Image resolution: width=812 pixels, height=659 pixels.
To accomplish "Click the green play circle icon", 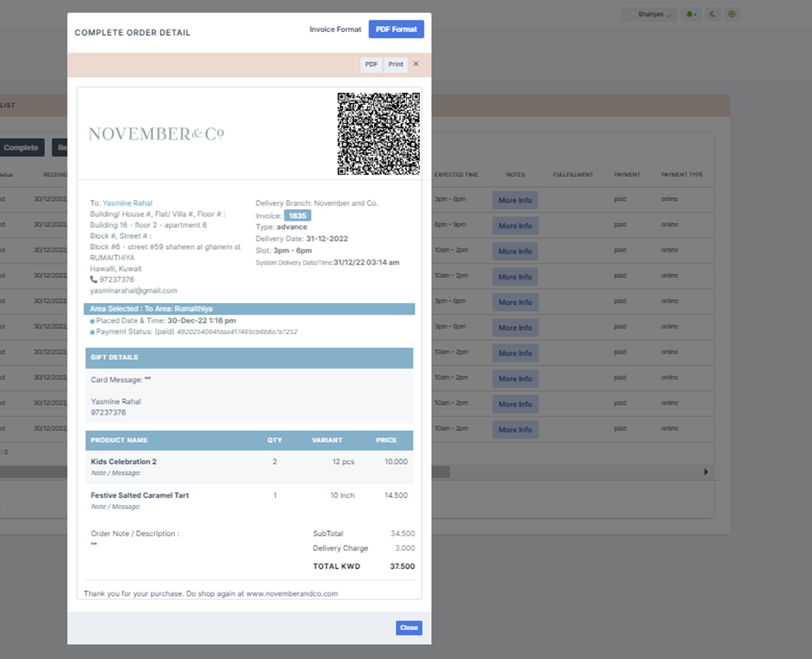I will point(732,15).
